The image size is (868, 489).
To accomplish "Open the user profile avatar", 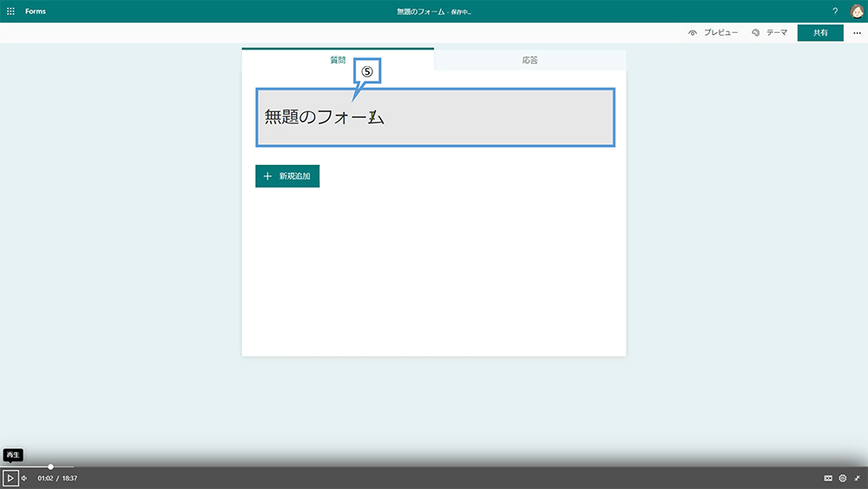I will tap(857, 11).
